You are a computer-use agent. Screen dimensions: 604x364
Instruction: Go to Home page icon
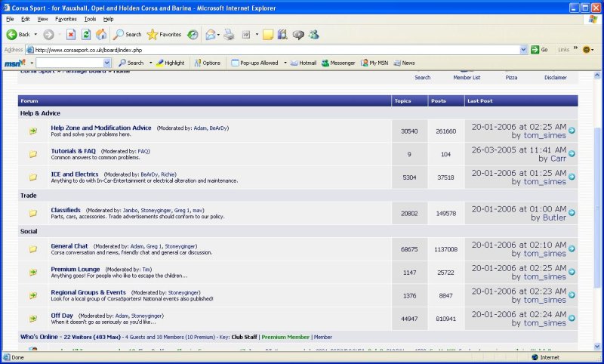100,34
